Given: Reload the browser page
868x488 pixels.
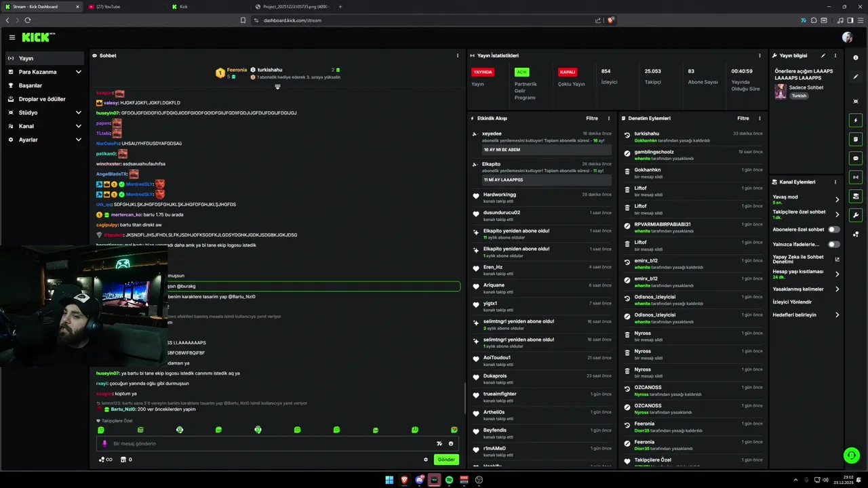Looking at the screenshot, I should [28, 20].
